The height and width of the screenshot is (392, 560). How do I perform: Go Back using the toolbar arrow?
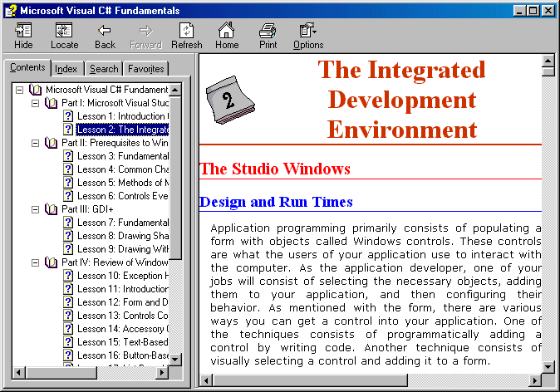pyautogui.click(x=105, y=31)
